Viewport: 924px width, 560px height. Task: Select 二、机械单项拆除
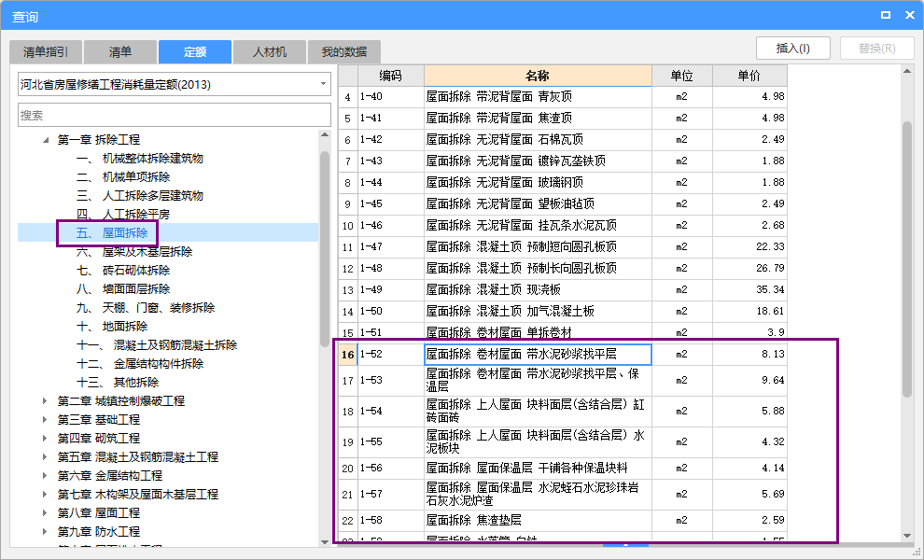click(x=123, y=176)
